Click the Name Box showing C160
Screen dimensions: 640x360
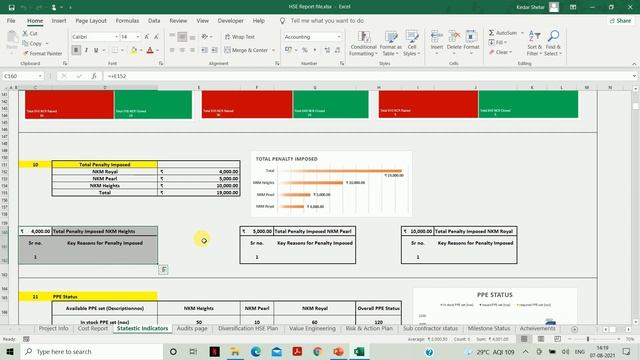pos(22,76)
